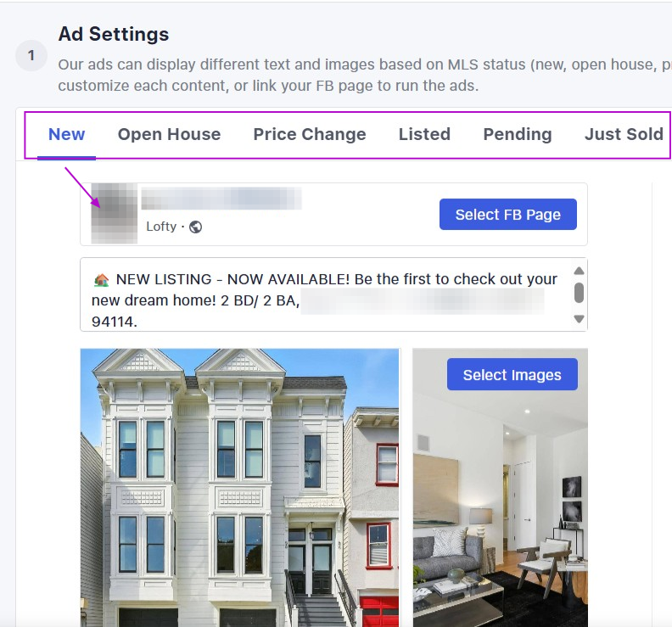
Task: Click the Select Images button
Action: tap(512, 374)
